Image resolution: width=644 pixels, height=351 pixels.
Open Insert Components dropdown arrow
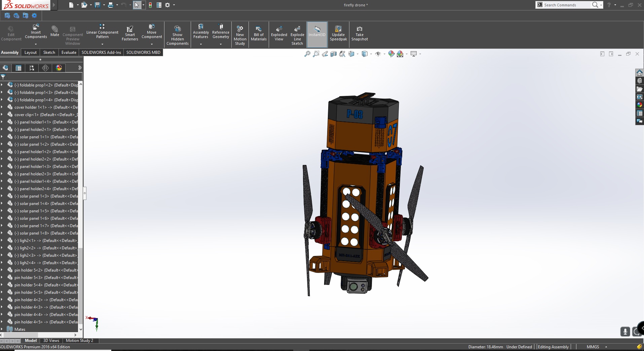pos(36,44)
